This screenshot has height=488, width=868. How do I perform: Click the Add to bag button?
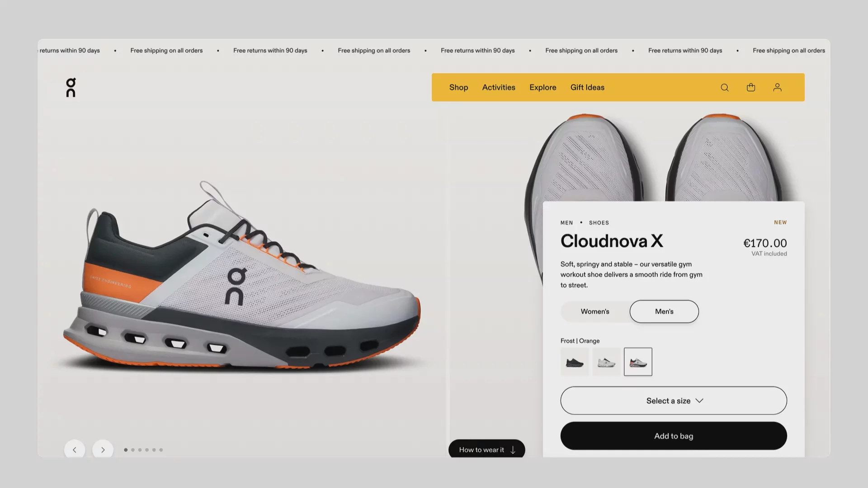click(x=674, y=436)
